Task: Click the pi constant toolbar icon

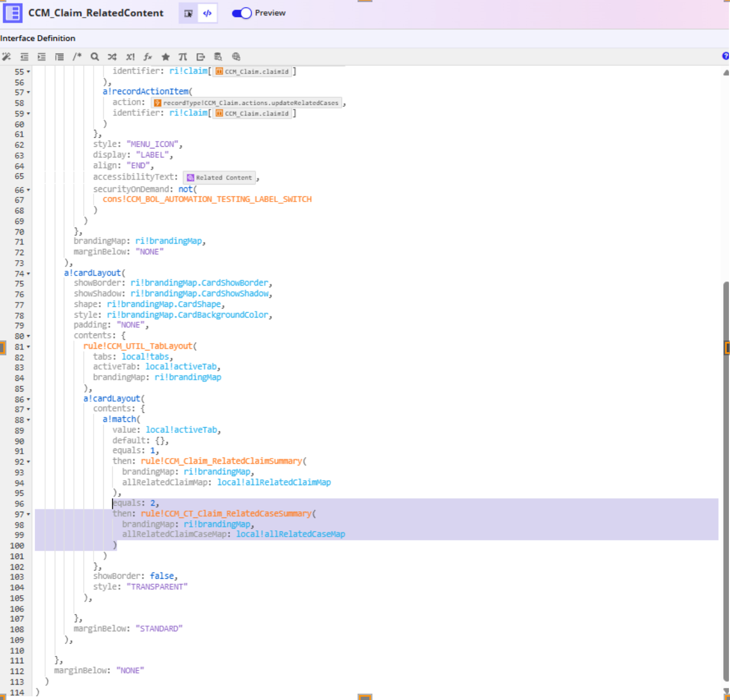Action: tap(183, 57)
